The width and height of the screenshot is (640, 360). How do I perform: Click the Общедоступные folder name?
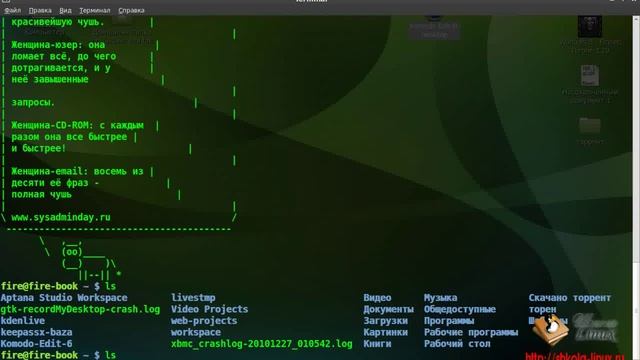[460, 309]
